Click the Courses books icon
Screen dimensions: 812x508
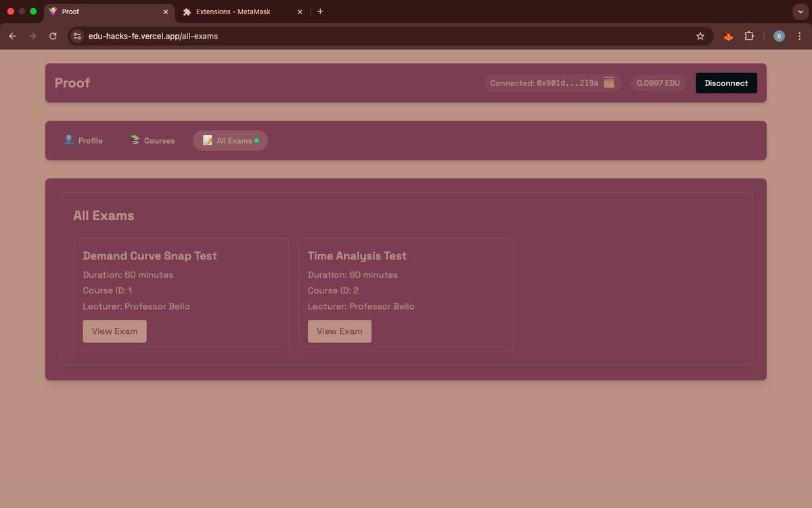[x=135, y=140]
